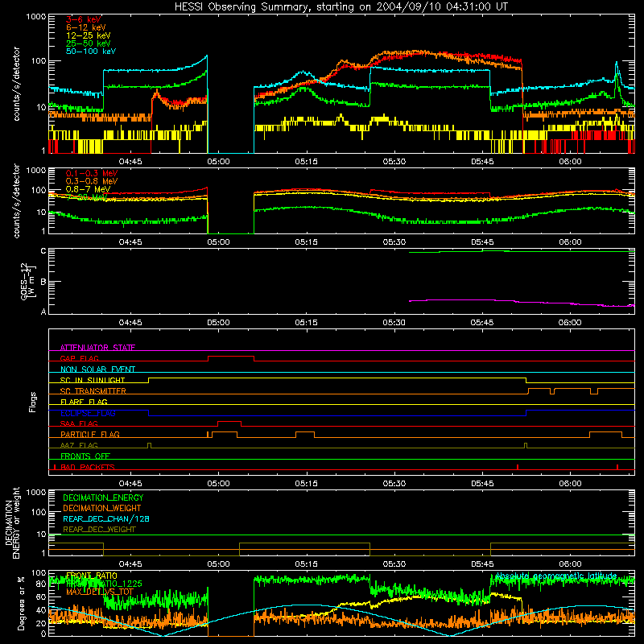Click the SC_IN_SUNLIGHT flag label
Viewport: 644px width, 644px height.
[x=93, y=380]
